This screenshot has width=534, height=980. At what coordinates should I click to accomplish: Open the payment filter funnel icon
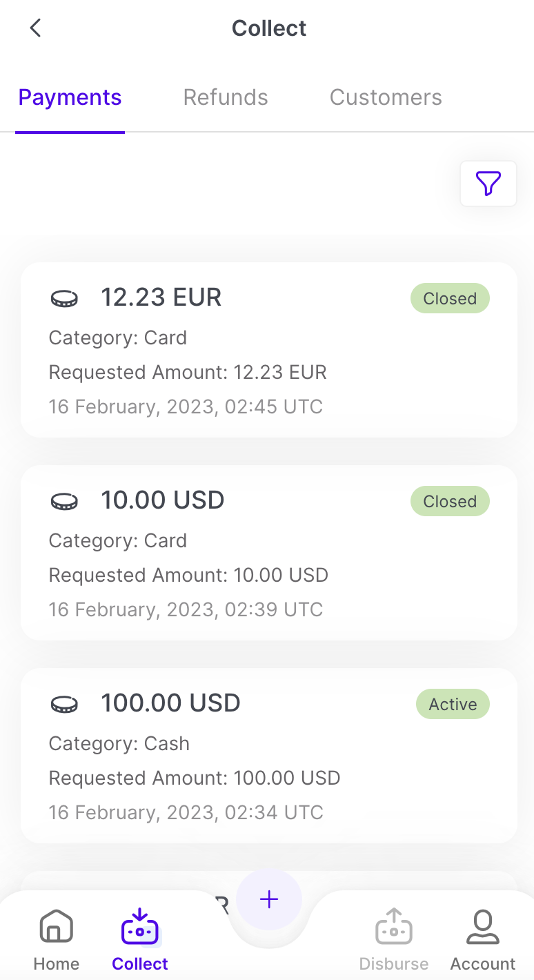(488, 184)
